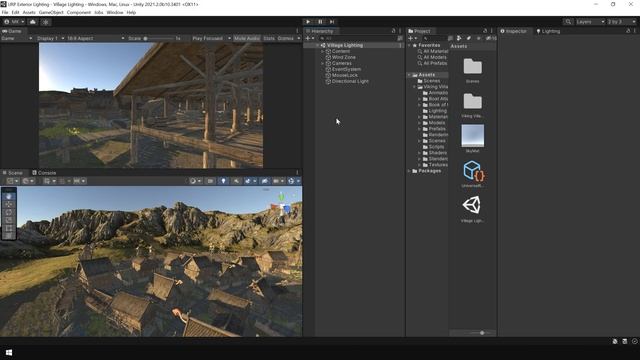The height and width of the screenshot is (360, 640).
Task: Switch to the Lighting tab
Action: pos(548,31)
